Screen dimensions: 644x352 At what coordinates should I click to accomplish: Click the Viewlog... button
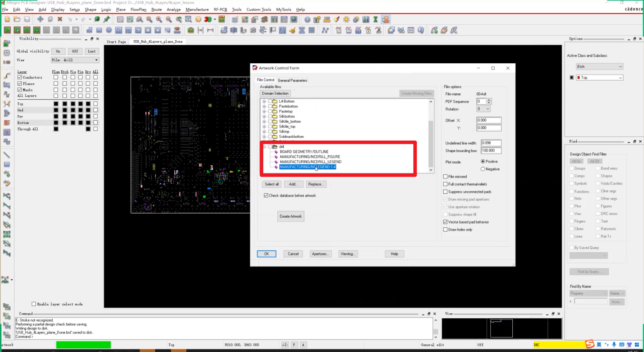[x=347, y=254]
